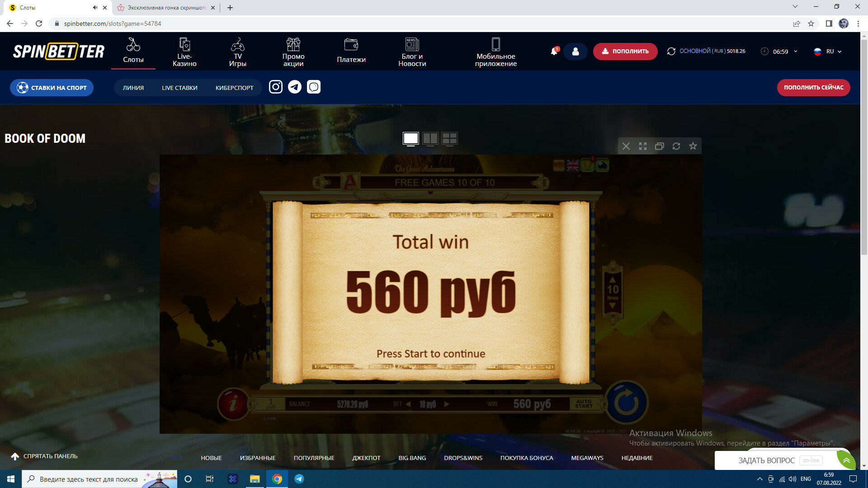Select single-screen layout view
Viewport: 868px width, 488px height.
[410, 138]
